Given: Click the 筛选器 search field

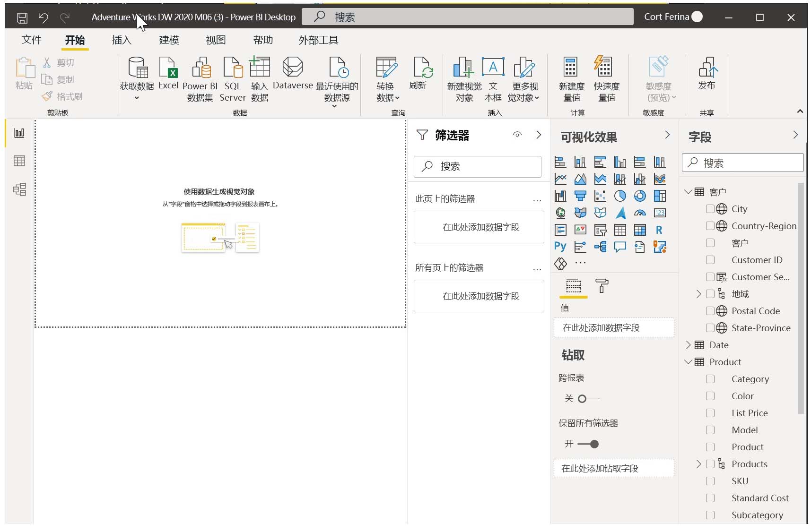Looking at the screenshot, I should 478,166.
